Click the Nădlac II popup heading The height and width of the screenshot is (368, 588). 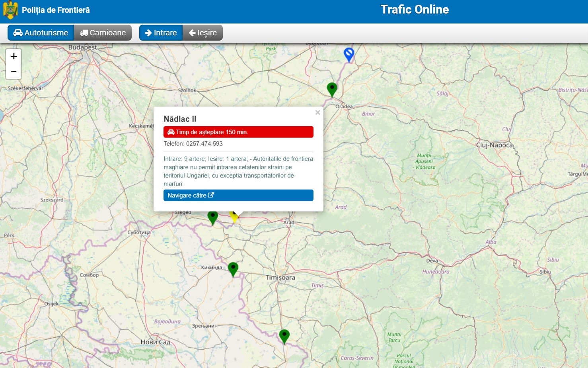180,119
